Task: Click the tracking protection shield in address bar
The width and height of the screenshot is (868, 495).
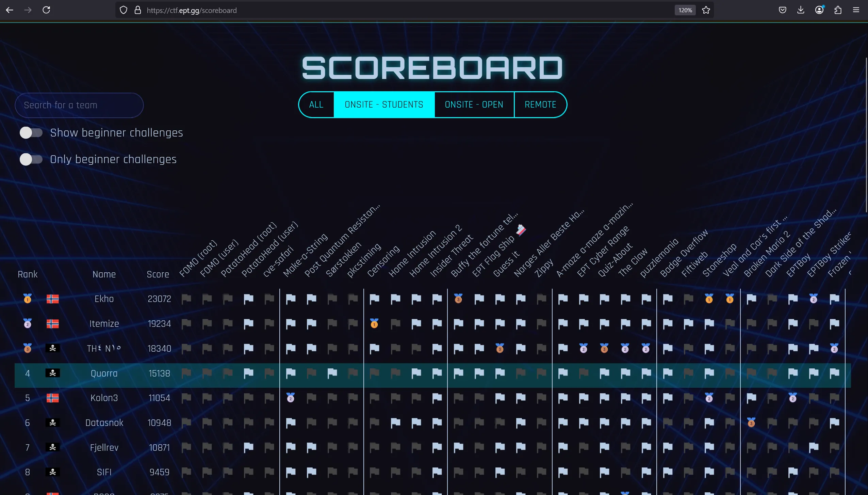Action: click(123, 10)
